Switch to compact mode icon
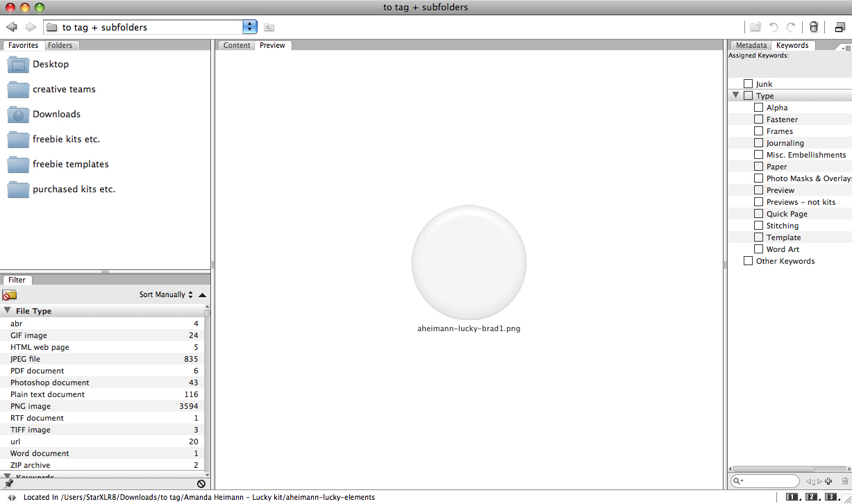This screenshot has width=852, height=504. tap(840, 27)
